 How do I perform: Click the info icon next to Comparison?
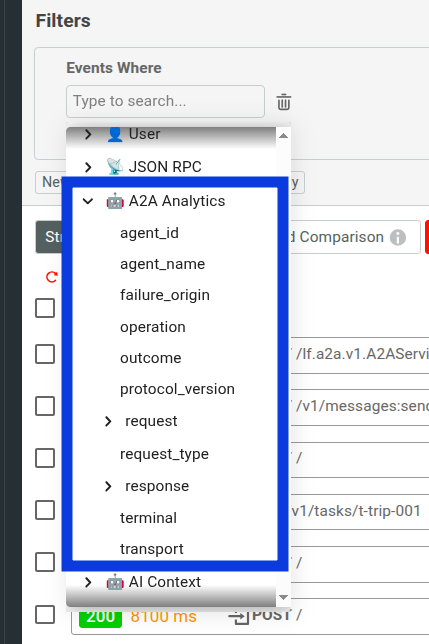click(x=397, y=237)
